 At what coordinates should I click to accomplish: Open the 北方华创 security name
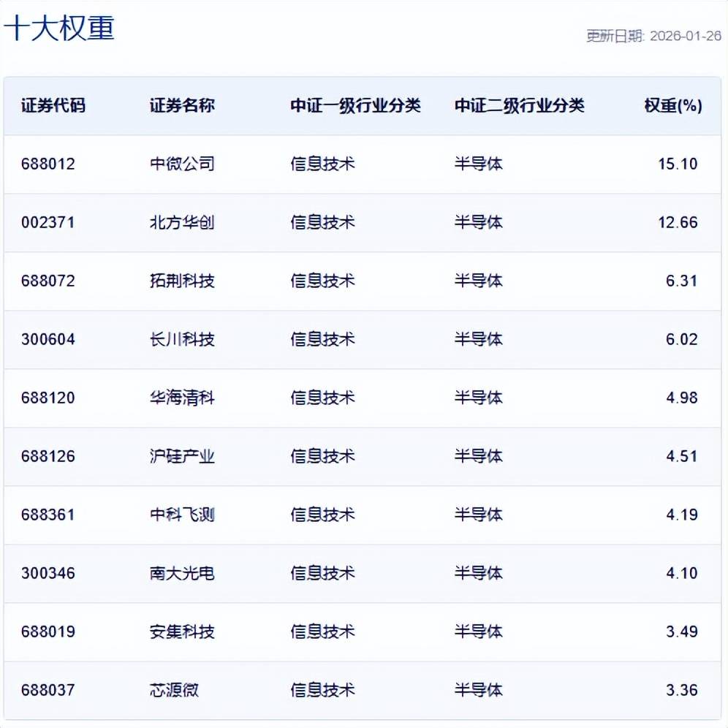(x=182, y=222)
